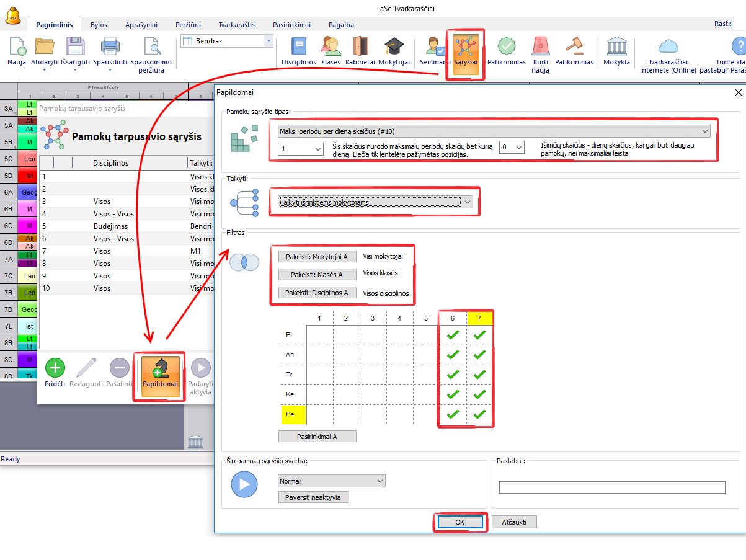Click the Pastaba text input field
Viewport: 746px width, 560px height.
click(x=611, y=487)
